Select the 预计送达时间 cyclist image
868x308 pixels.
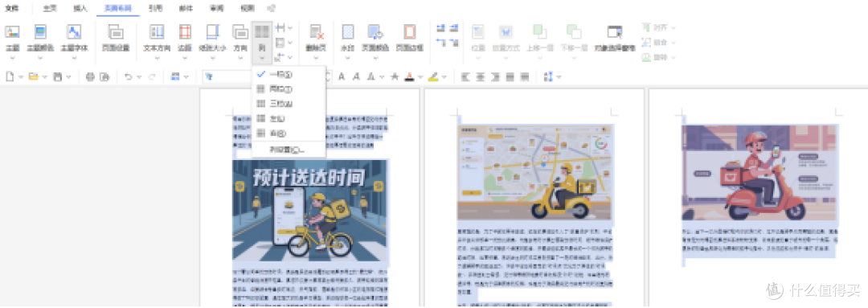point(310,210)
